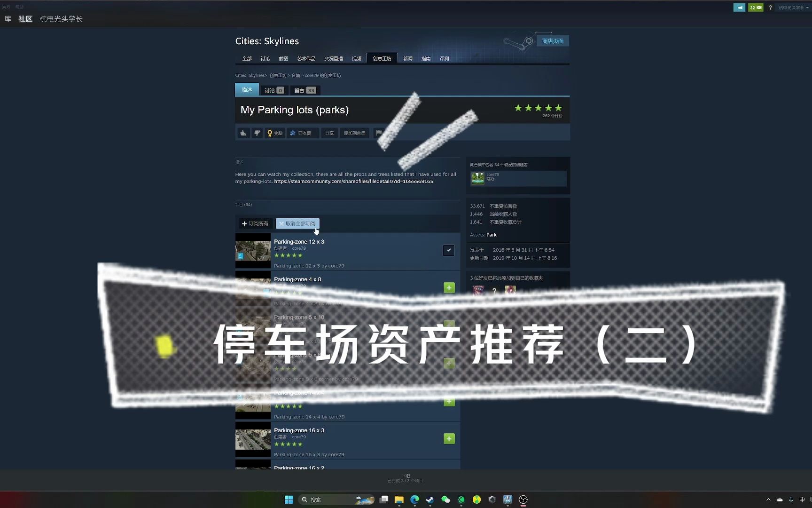This screenshot has height=508, width=812.
Task: Click 添加到合集 add to collection button
Action: coord(354,133)
